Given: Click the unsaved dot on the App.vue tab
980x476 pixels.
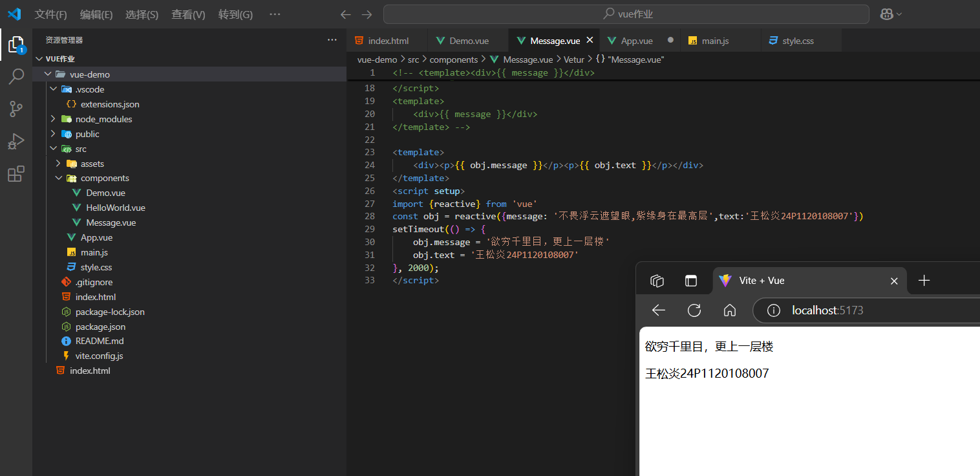Looking at the screenshot, I should (x=670, y=40).
